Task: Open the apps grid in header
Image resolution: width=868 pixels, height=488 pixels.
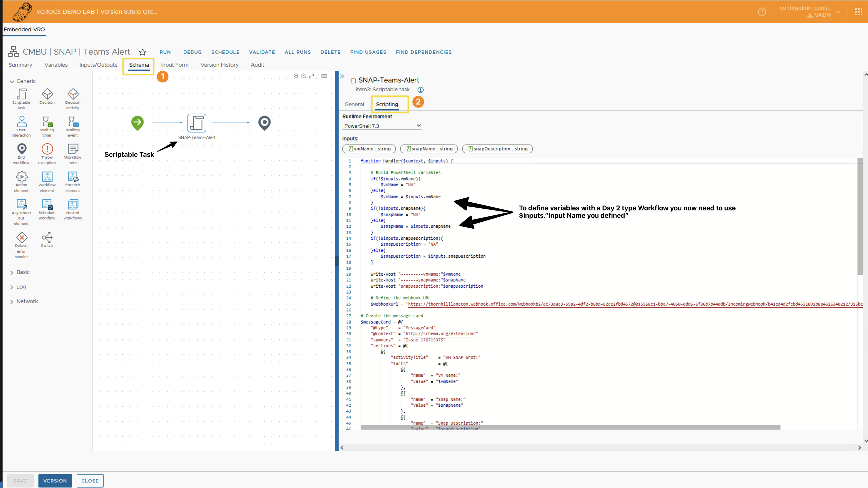Action: coord(858,12)
